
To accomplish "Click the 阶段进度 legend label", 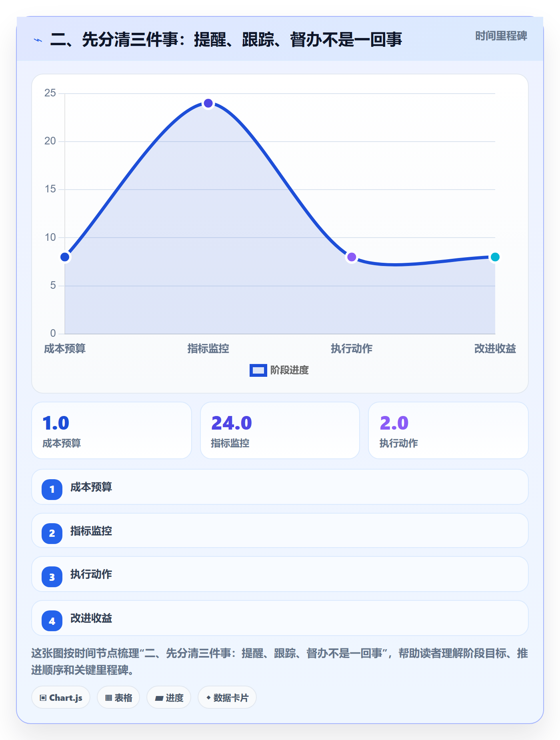I will pyautogui.click(x=290, y=370).
